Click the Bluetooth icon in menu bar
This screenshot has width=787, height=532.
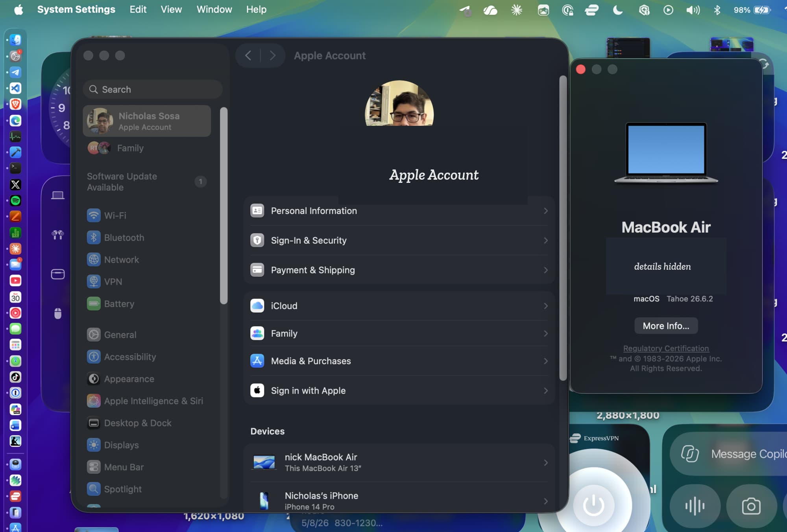pyautogui.click(x=717, y=10)
